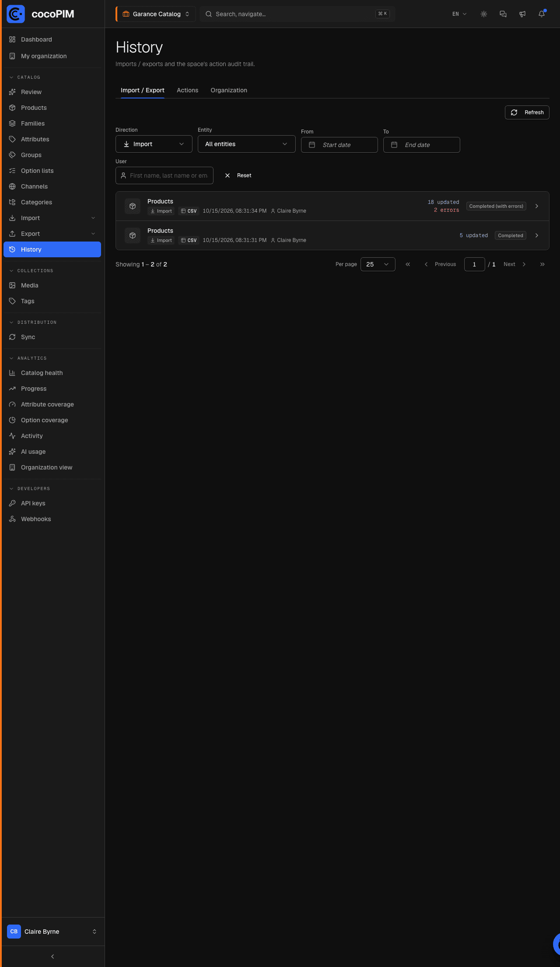The width and height of the screenshot is (560, 967).
Task: Click the megaphone announcements icon
Action: [x=522, y=14]
